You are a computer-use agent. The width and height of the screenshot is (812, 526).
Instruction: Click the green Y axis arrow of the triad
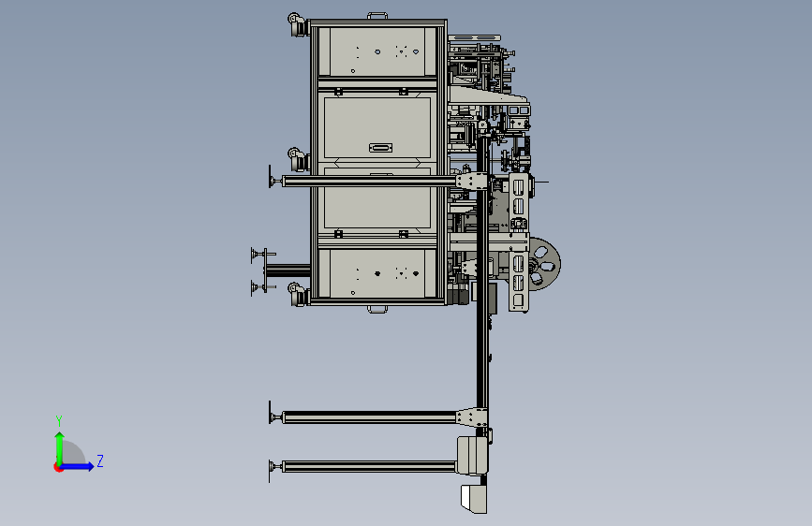click(60, 448)
